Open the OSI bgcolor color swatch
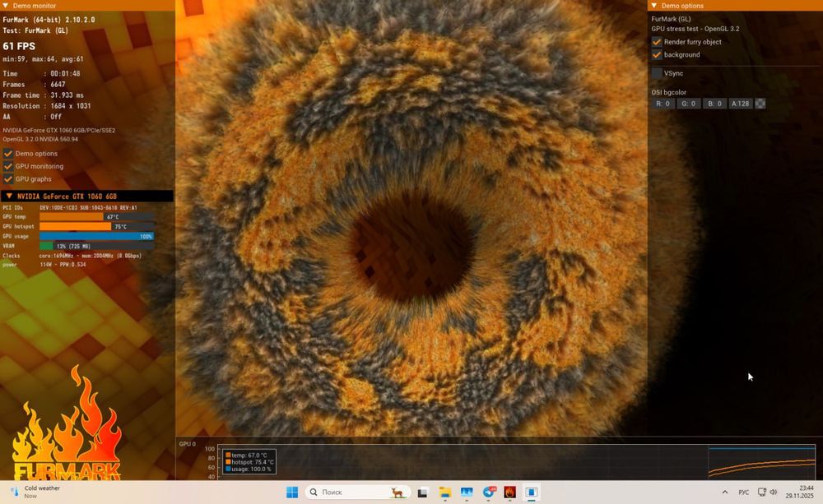 point(760,104)
